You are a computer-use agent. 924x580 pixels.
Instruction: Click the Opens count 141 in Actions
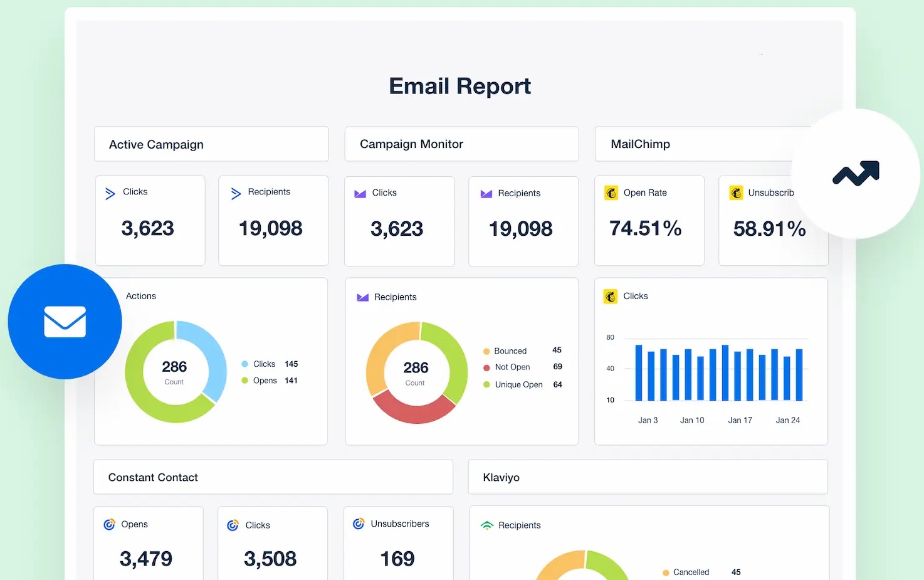tap(291, 380)
